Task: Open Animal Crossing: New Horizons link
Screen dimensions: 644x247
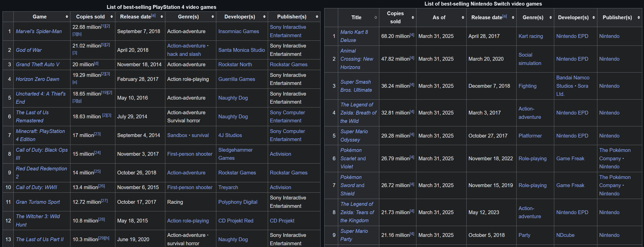Action: 357,59
